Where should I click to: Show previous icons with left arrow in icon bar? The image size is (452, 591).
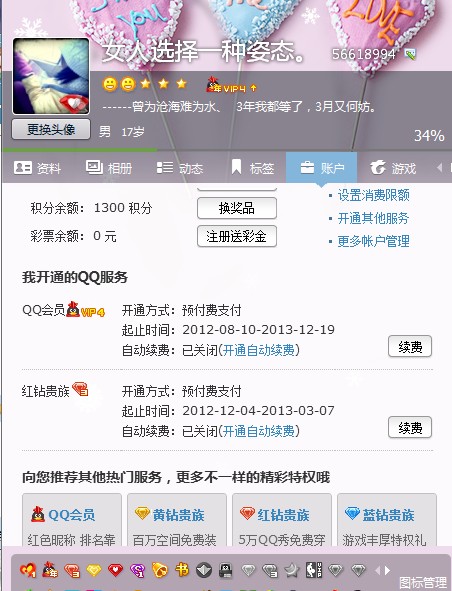(x=378, y=570)
